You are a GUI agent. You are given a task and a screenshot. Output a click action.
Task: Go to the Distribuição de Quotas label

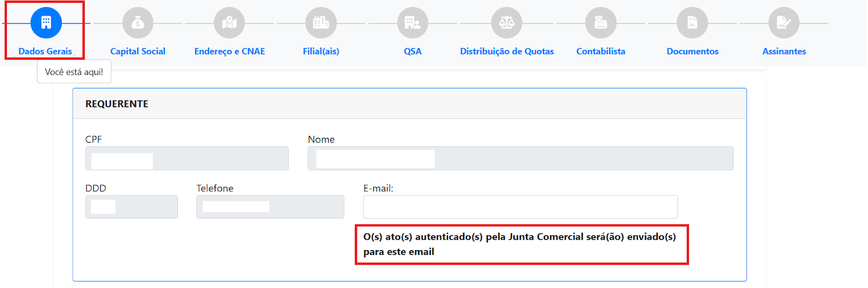pyautogui.click(x=507, y=51)
